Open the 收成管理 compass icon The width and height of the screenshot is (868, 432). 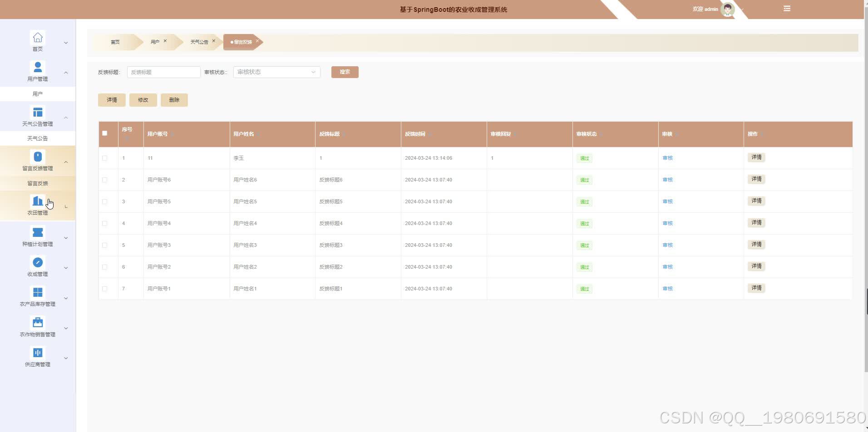coord(38,262)
